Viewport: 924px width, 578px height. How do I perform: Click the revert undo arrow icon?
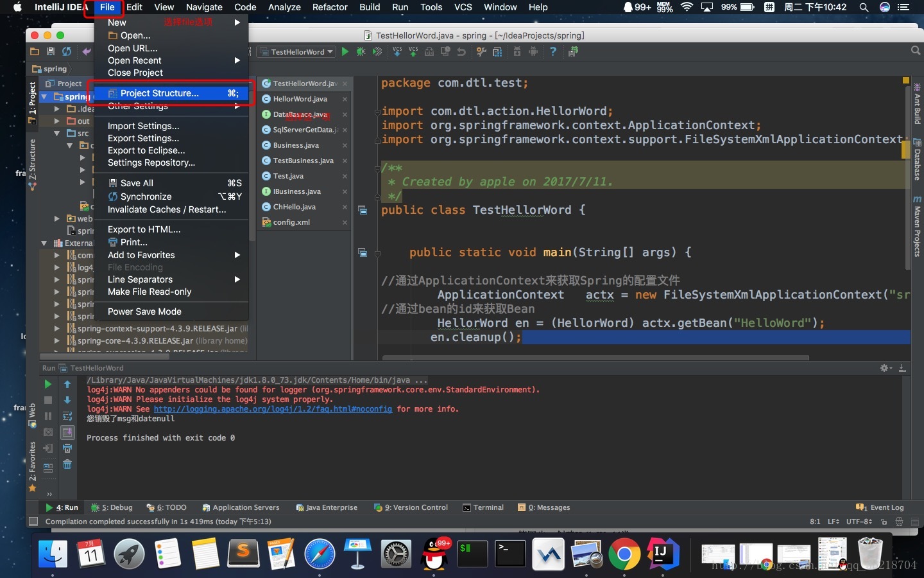pyautogui.click(x=461, y=51)
